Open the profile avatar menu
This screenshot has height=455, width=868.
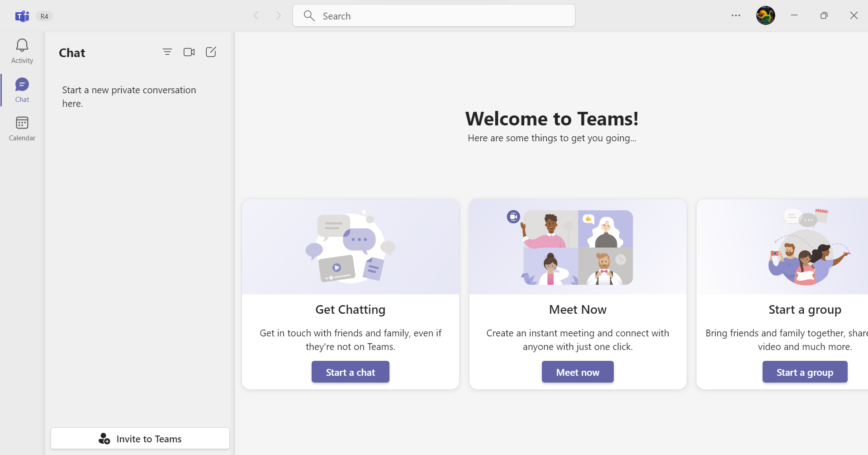(766, 15)
